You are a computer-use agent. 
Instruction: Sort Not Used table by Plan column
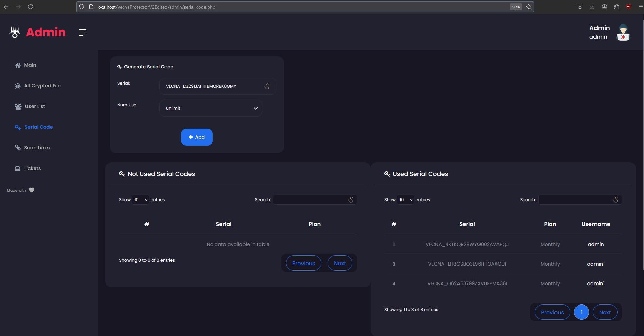click(x=315, y=224)
